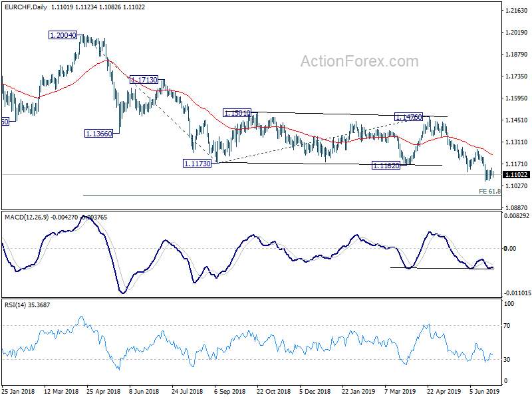Click the 22 Oct 2018 date label
Viewport: 532px width, 399px height.
pyautogui.click(x=274, y=391)
